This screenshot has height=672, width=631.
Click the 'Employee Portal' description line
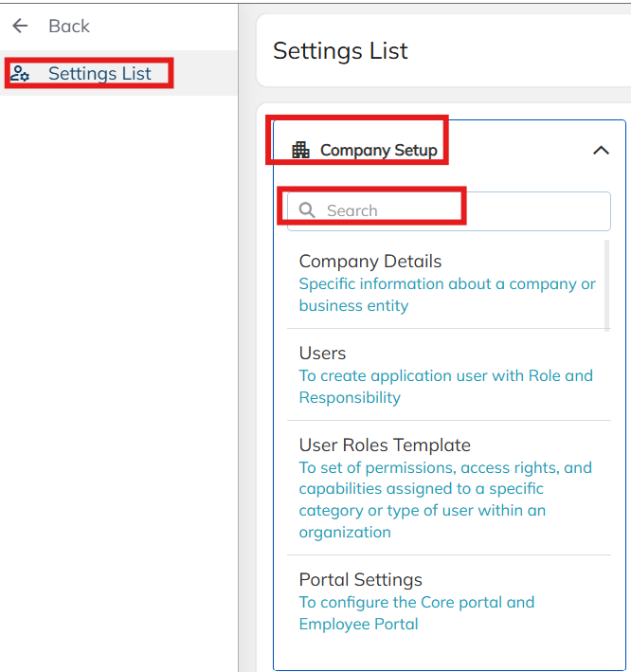coord(358,624)
